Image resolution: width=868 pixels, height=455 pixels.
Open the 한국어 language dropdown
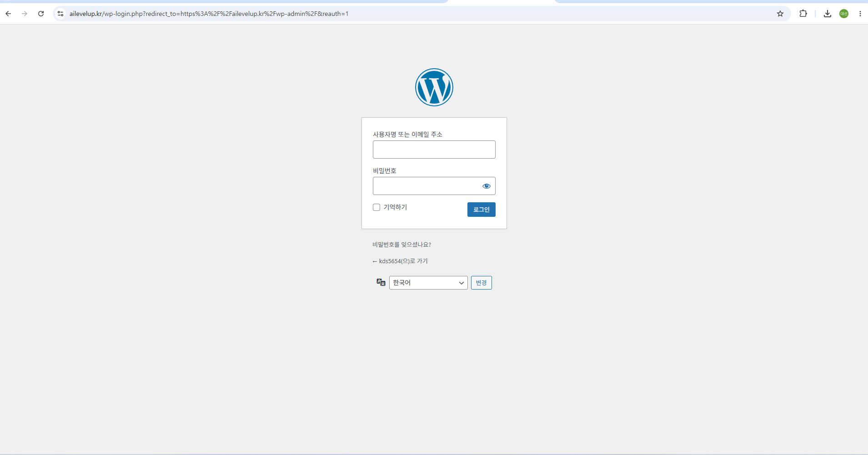pyautogui.click(x=428, y=283)
